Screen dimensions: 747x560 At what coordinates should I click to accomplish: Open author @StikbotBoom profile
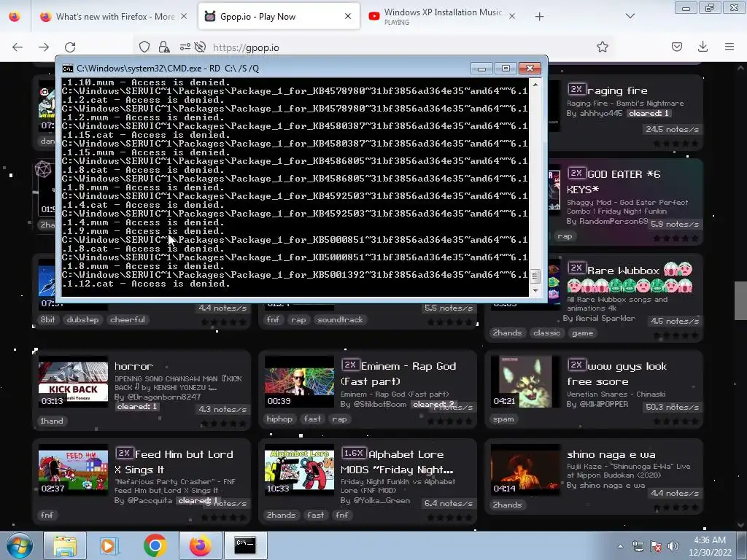(x=379, y=404)
